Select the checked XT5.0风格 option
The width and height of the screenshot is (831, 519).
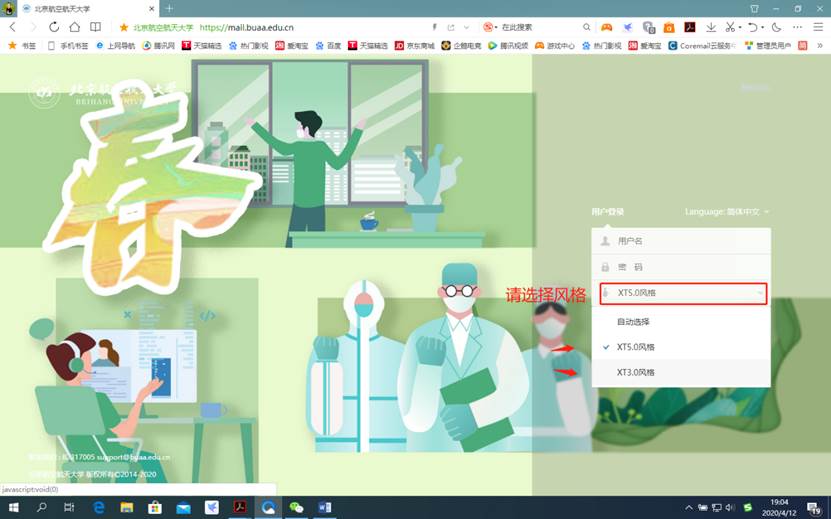(x=635, y=347)
